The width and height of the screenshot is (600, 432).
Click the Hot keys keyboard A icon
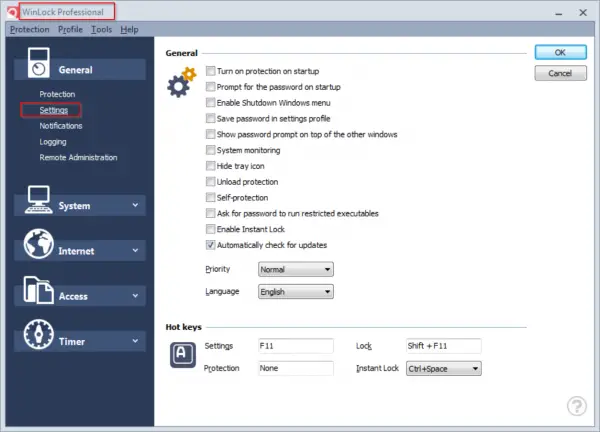(x=183, y=355)
